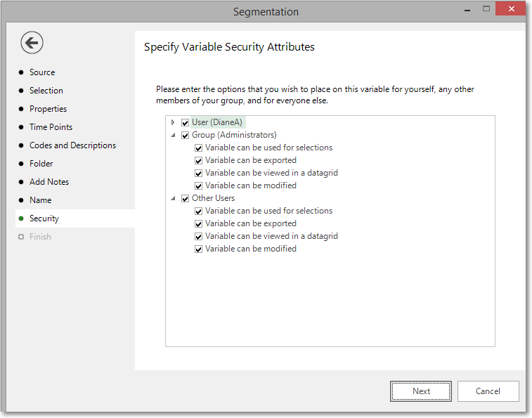The image size is (532, 418).
Task: Select the User (DianeA) tree label
Action: pos(217,122)
